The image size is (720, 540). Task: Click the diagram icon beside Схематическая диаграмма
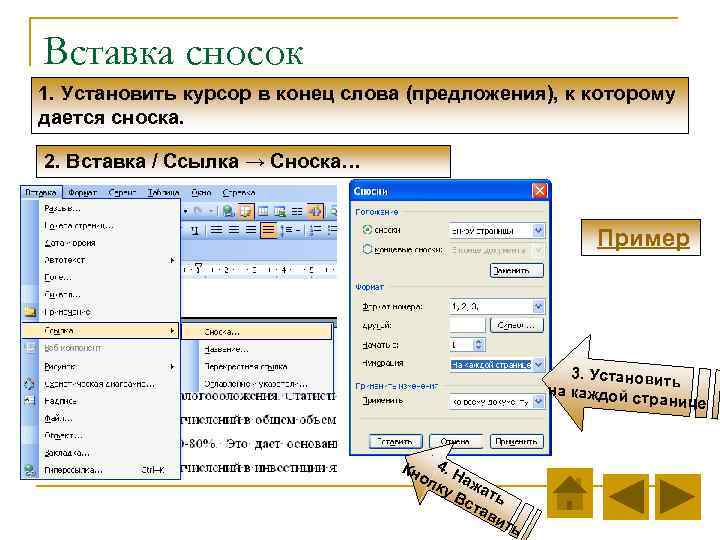click(x=29, y=383)
